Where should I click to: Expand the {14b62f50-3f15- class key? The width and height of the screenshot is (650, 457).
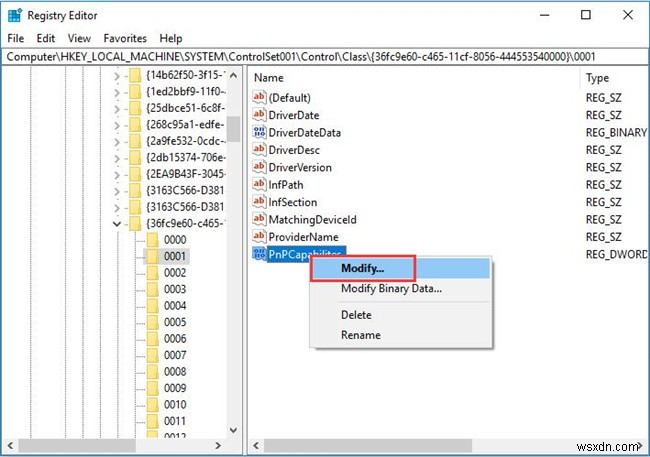(117, 76)
